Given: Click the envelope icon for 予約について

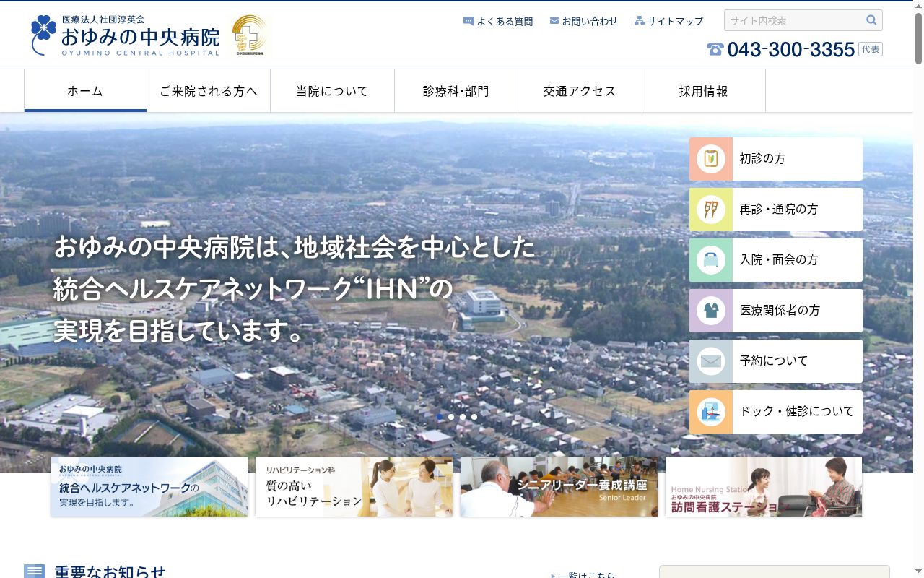Looking at the screenshot, I should click(711, 361).
